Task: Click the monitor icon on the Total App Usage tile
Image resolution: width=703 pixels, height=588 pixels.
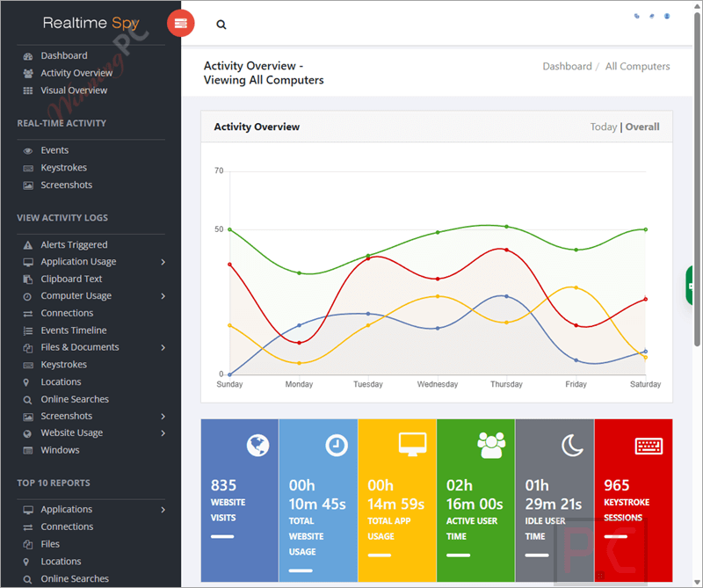Action: tap(412, 444)
